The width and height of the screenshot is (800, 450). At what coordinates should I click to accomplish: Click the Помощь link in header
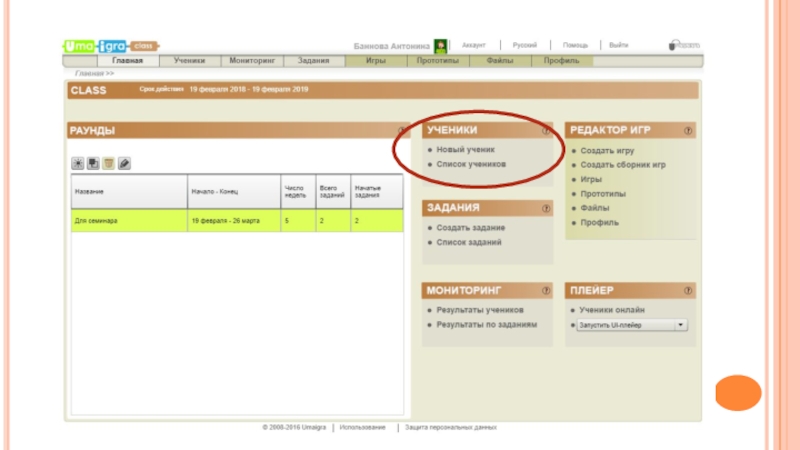click(575, 45)
